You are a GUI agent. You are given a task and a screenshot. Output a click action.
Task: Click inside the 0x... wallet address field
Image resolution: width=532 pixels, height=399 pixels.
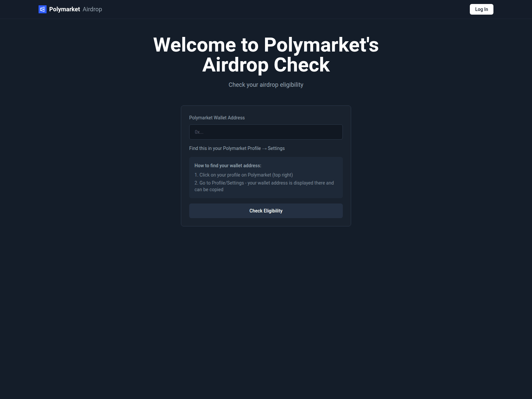point(266,132)
